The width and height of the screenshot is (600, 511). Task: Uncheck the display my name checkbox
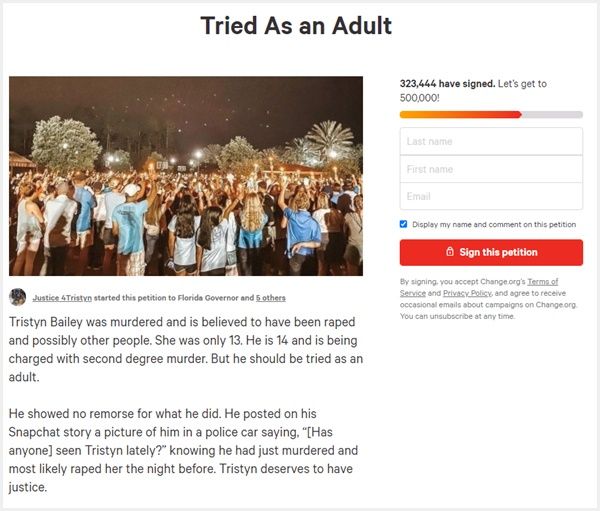404,224
